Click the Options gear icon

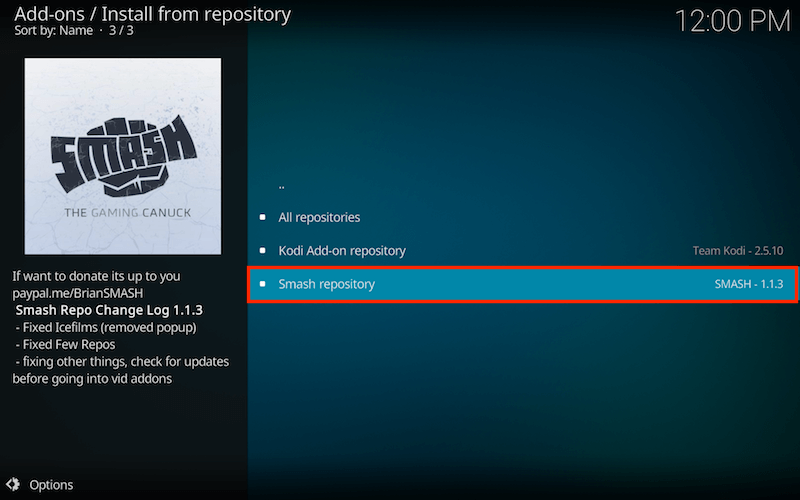point(13,484)
